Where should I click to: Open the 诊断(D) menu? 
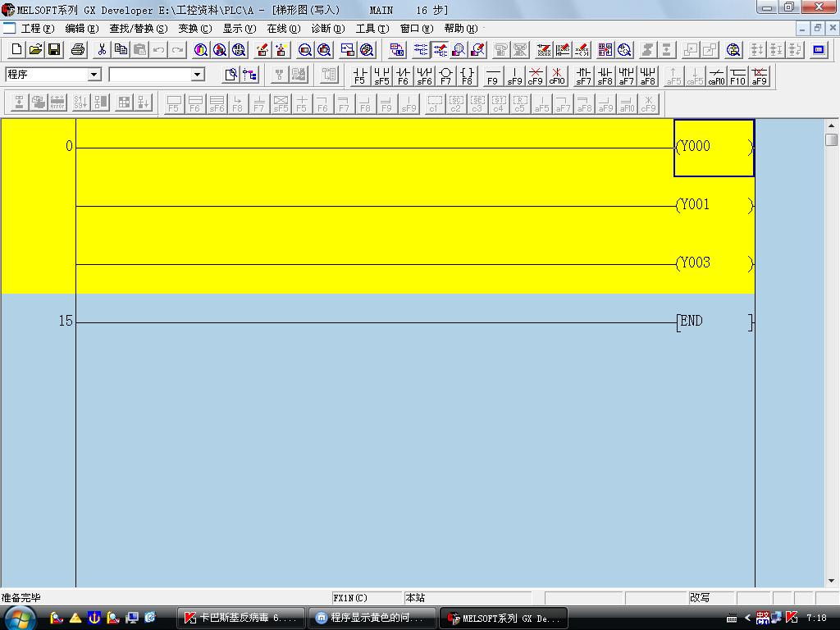[x=327, y=29]
